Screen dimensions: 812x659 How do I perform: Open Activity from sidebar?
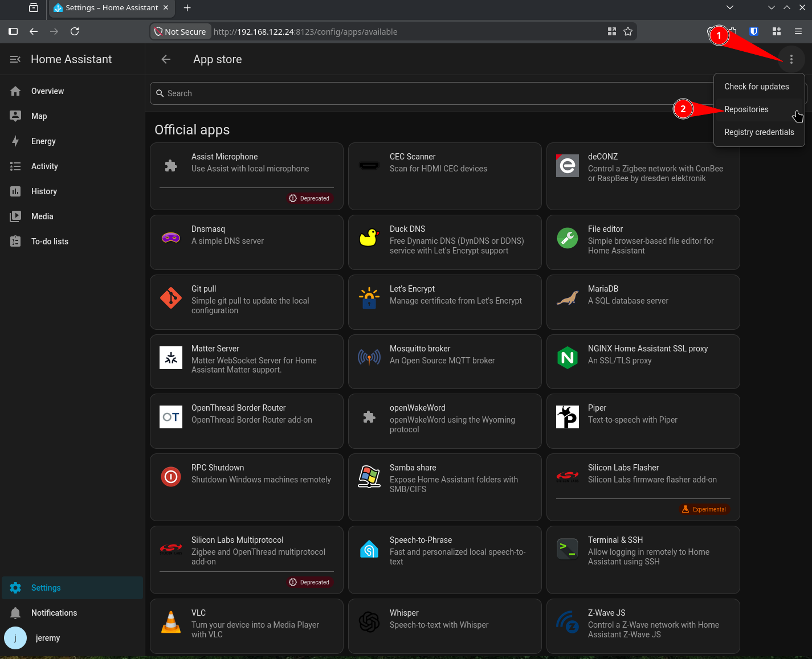(72, 166)
